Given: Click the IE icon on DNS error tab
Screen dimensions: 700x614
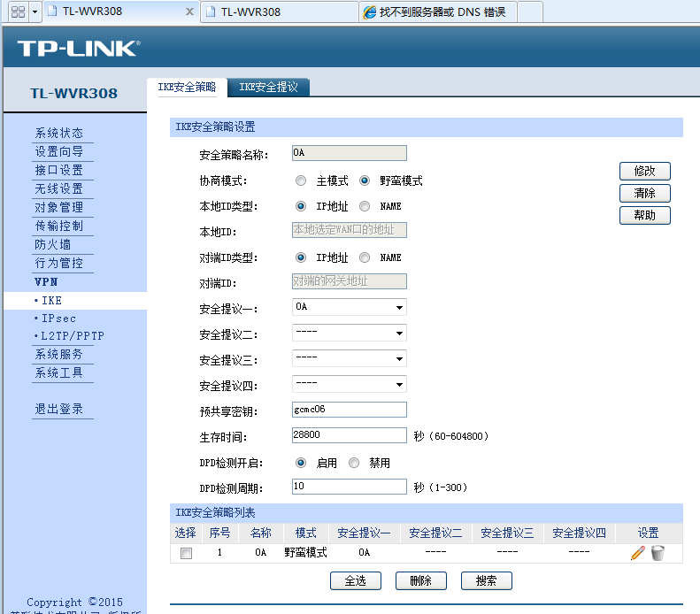Looking at the screenshot, I should click(x=370, y=12).
